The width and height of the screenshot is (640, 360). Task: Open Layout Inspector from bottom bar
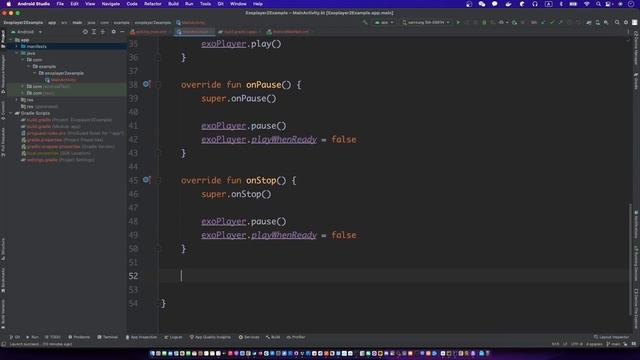point(611,337)
